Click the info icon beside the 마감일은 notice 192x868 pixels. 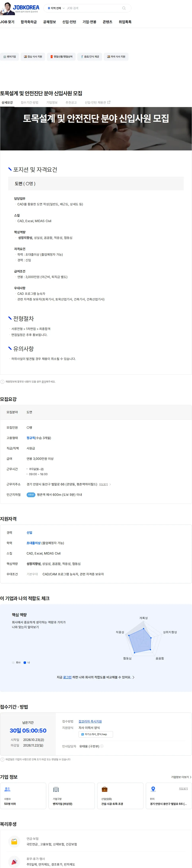pos(2,760)
